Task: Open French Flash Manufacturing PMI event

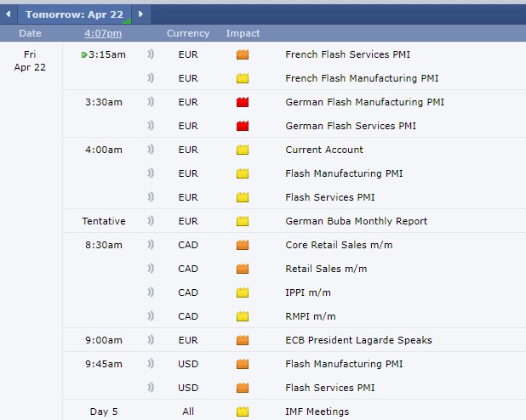Action: tap(362, 78)
